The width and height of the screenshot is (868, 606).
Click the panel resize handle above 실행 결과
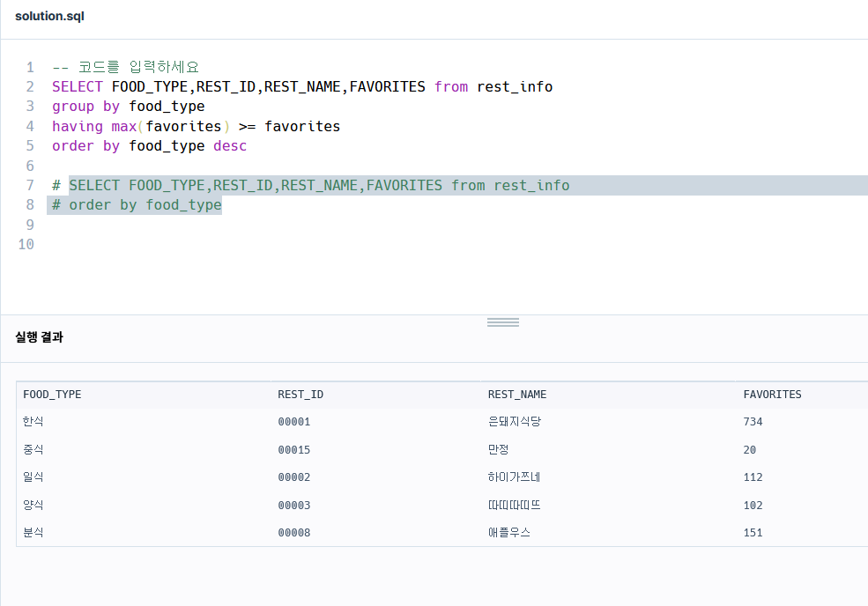502,322
